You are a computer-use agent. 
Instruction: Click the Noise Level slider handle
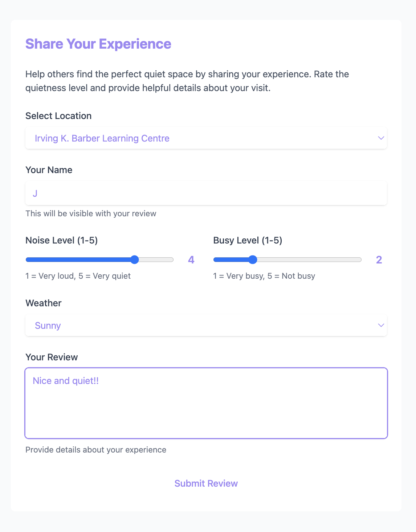[x=135, y=259]
